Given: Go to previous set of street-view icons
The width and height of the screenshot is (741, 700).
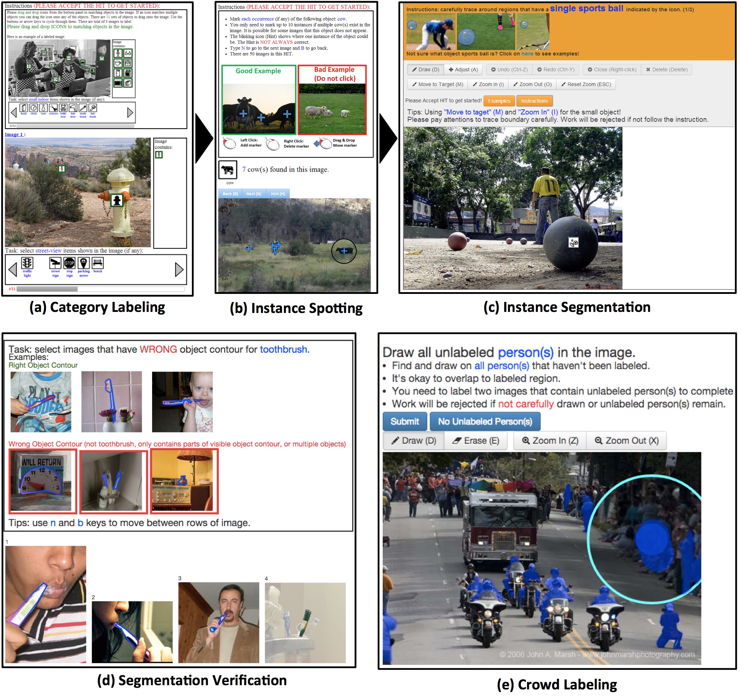Looking at the screenshot, I should [x=13, y=270].
